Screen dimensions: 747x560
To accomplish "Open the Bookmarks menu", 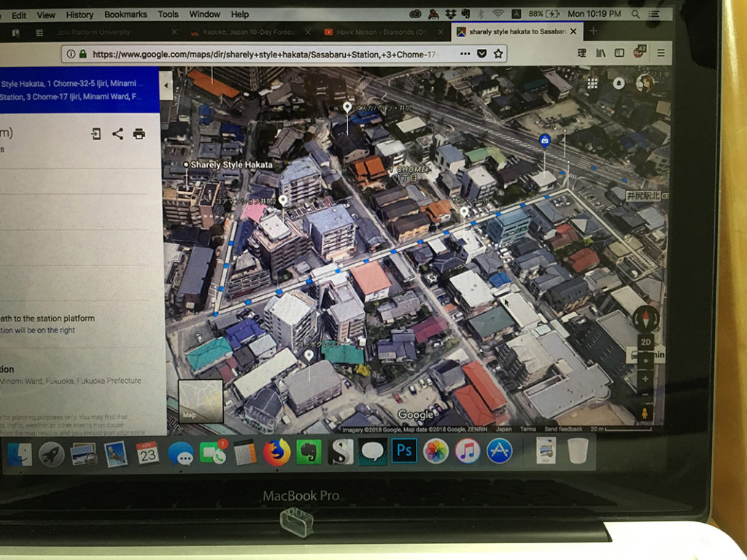I will (x=125, y=15).
